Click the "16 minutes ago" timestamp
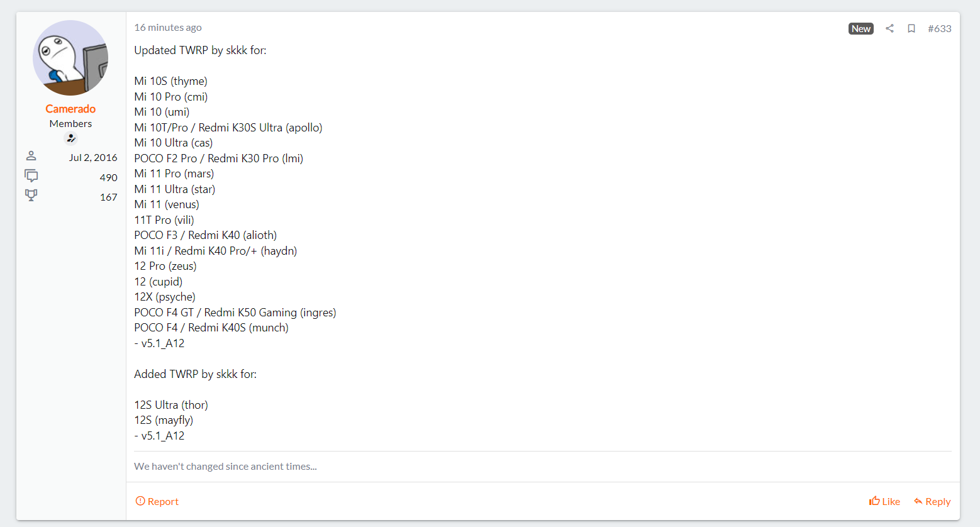The height and width of the screenshot is (527, 980). 168,28
